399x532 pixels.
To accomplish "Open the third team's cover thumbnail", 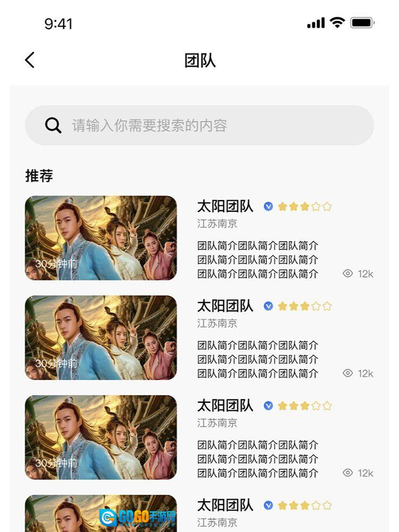I will [101, 437].
